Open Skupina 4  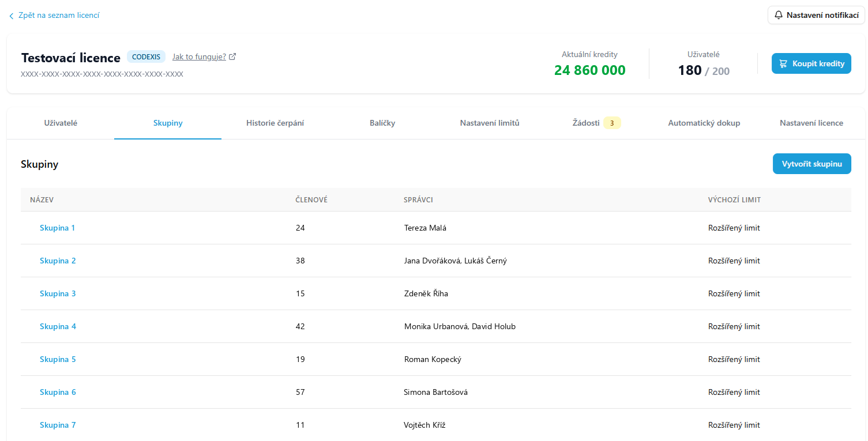point(58,326)
